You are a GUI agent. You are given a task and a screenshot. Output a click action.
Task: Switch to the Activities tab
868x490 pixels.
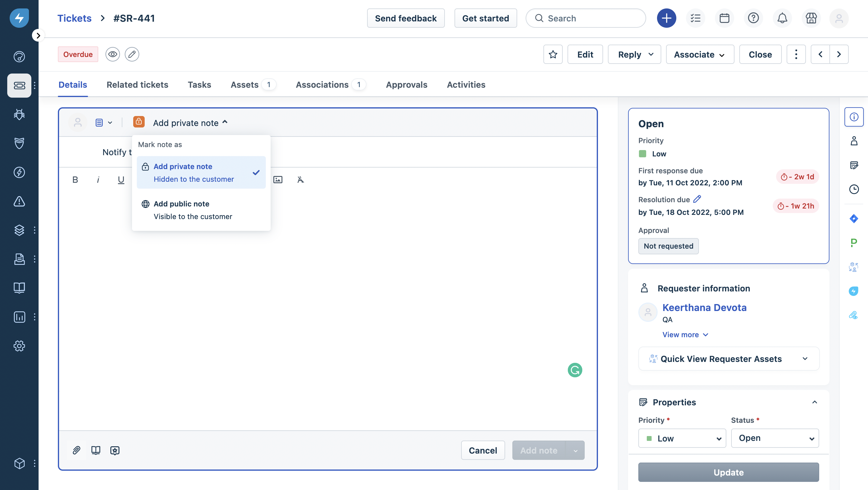click(466, 85)
